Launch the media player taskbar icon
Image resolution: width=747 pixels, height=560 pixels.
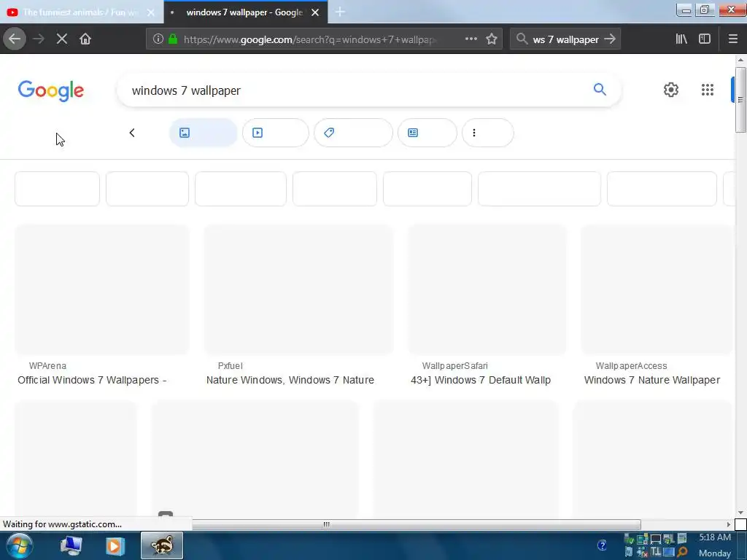click(115, 545)
